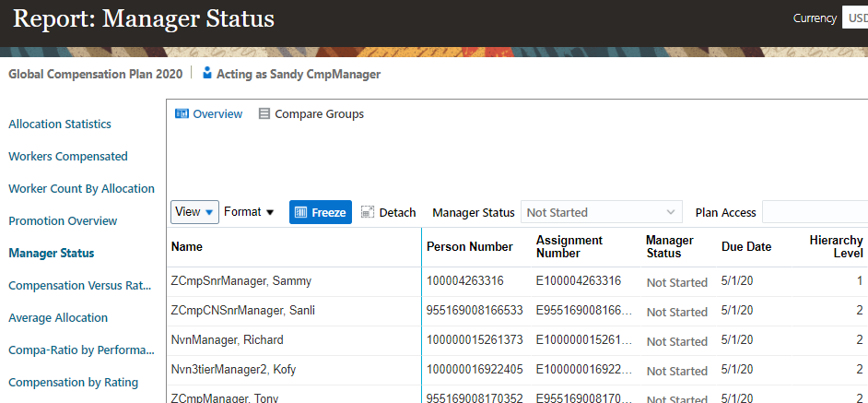Click the Plan Access input field

[x=815, y=212]
